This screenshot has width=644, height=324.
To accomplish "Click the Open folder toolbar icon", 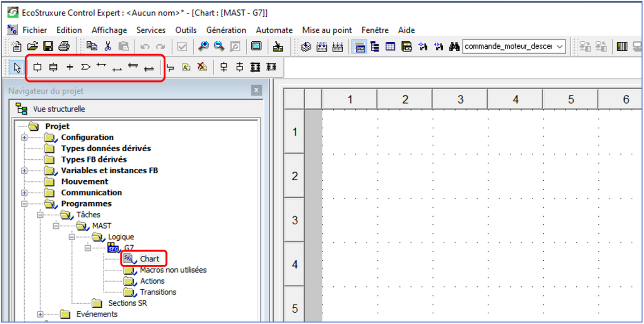I will [x=33, y=47].
